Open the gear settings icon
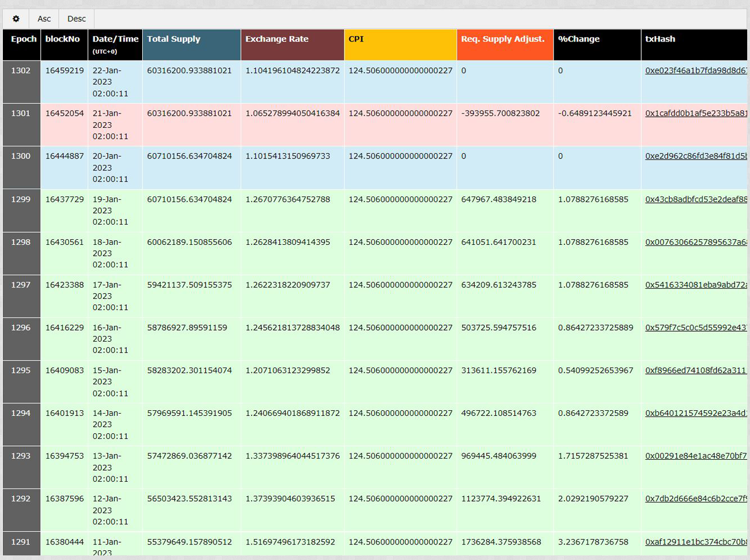 pyautogui.click(x=16, y=18)
